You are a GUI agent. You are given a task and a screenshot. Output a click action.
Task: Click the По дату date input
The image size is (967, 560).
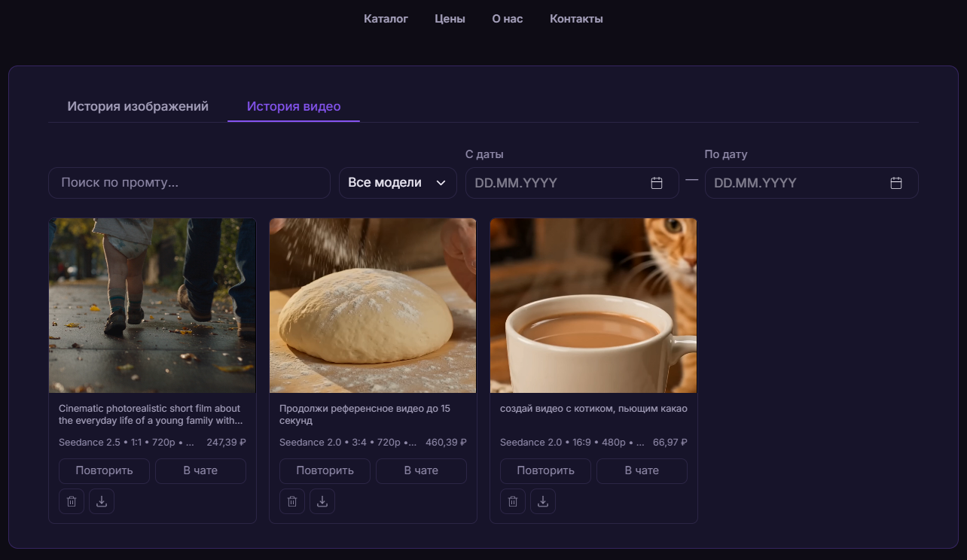[x=811, y=183]
